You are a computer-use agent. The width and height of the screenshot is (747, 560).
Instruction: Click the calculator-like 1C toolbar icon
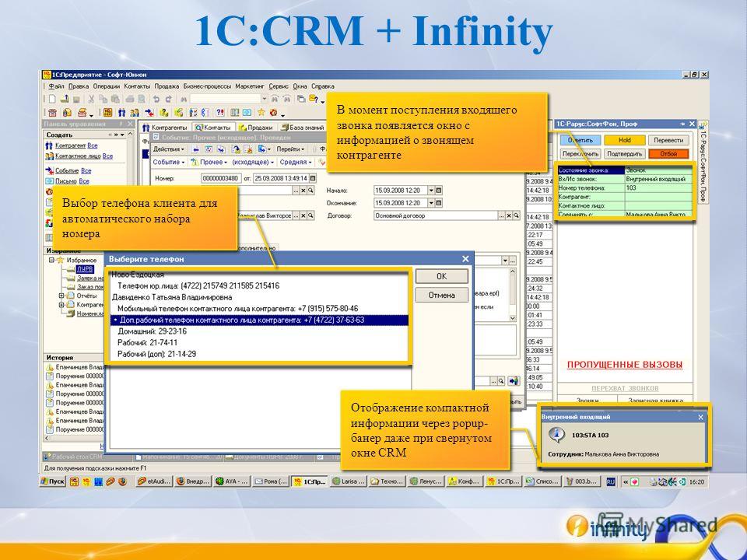tap(107, 112)
